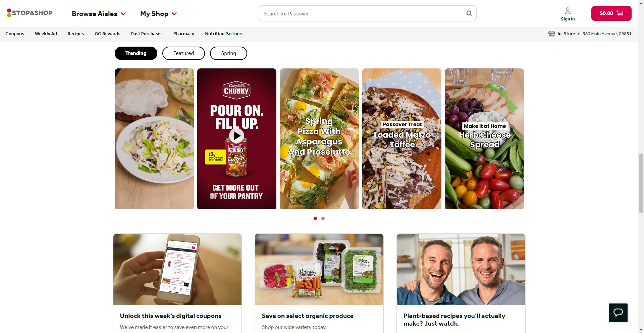Open the Coupons menu item
Image resolution: width=644 pixels, height=333 pixels.
pos(15,34)
